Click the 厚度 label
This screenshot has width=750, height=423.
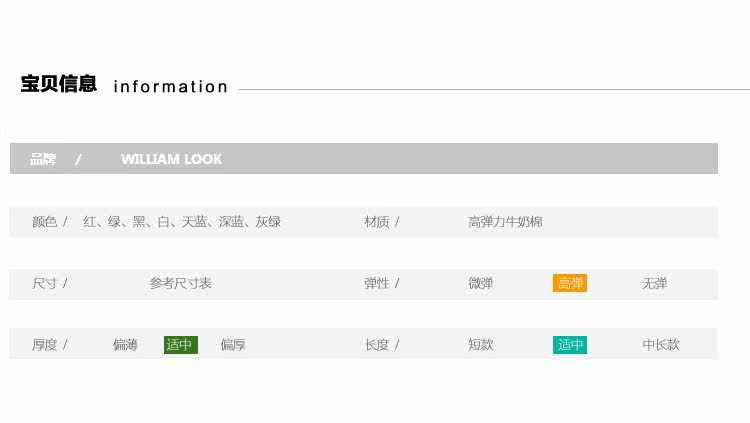[45, 345]
